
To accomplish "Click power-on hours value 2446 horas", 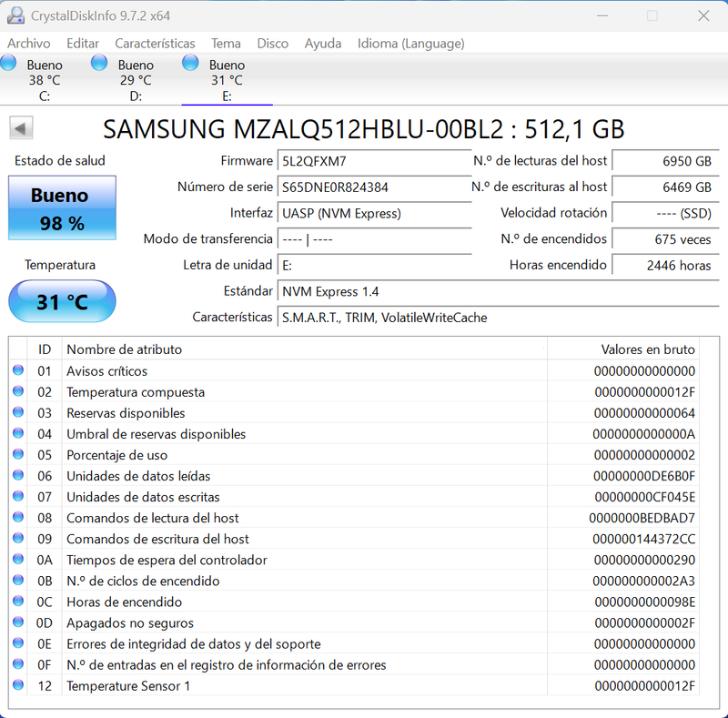I will (x=665, y=265).
